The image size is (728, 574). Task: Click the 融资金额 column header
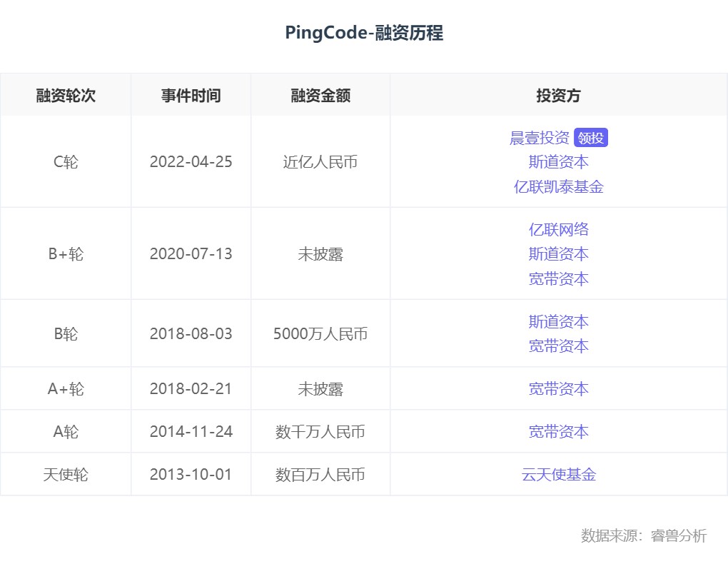(320, 95)
